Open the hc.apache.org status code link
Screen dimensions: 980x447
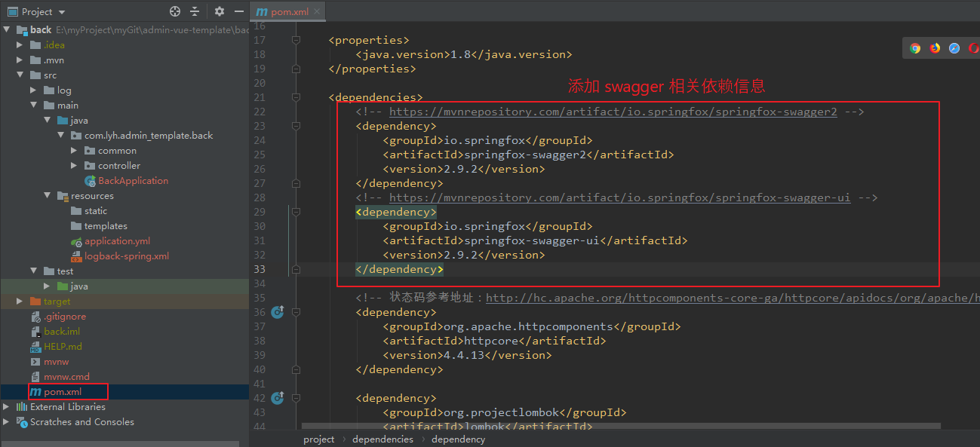(733, 298)
